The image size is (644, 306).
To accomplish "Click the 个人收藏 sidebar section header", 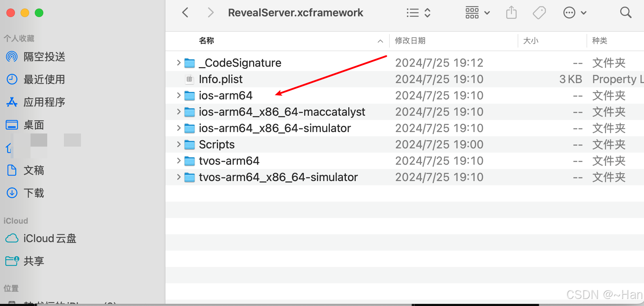I will 19,38.
